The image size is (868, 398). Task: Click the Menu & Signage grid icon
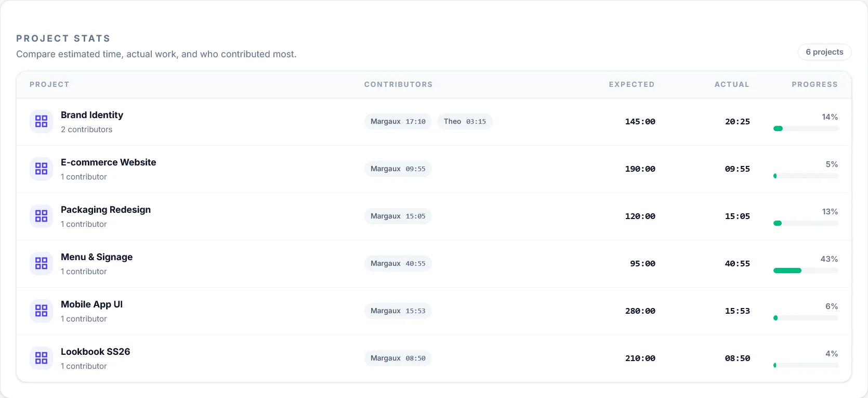41,263
